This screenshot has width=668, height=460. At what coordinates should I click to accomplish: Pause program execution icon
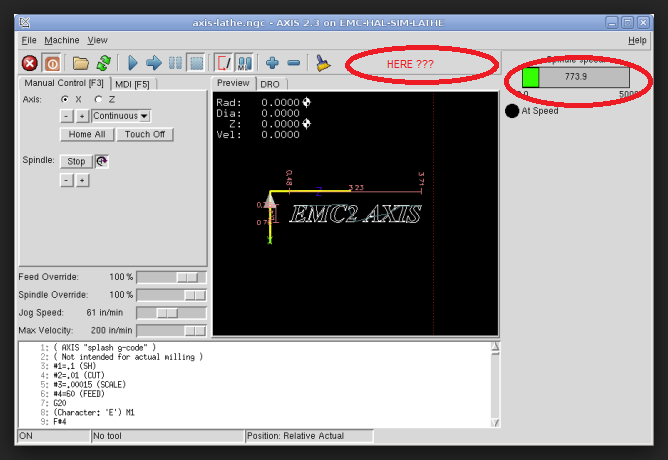coord(175,63)
